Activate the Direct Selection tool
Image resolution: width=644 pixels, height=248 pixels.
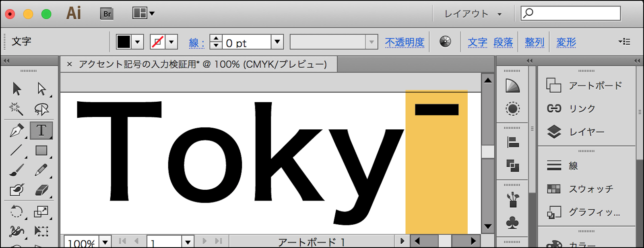point(41,89)
